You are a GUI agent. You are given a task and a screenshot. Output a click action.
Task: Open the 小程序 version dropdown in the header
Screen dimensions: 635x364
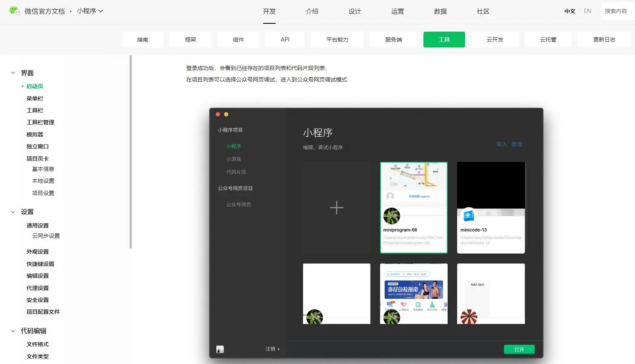pyautogui.click(x=90, y=11)
